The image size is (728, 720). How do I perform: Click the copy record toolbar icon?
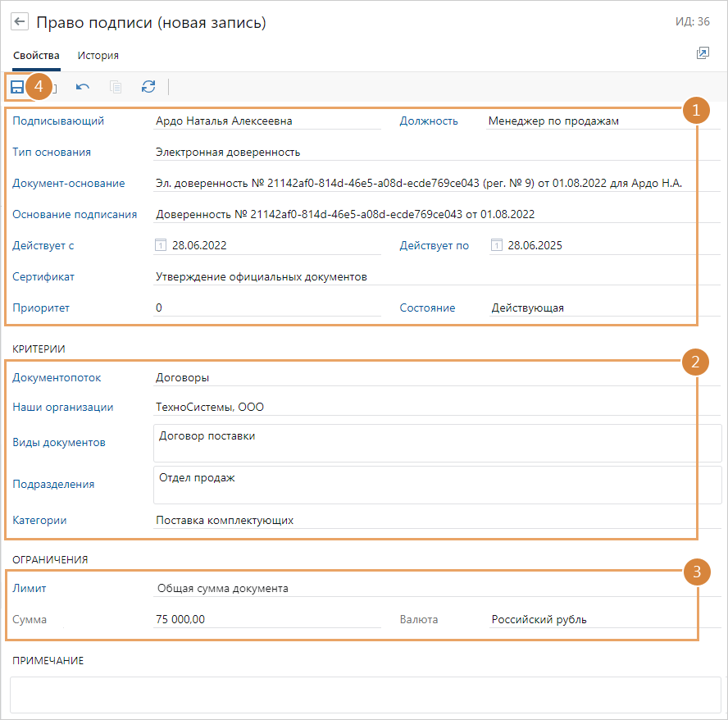pos(116,87)
